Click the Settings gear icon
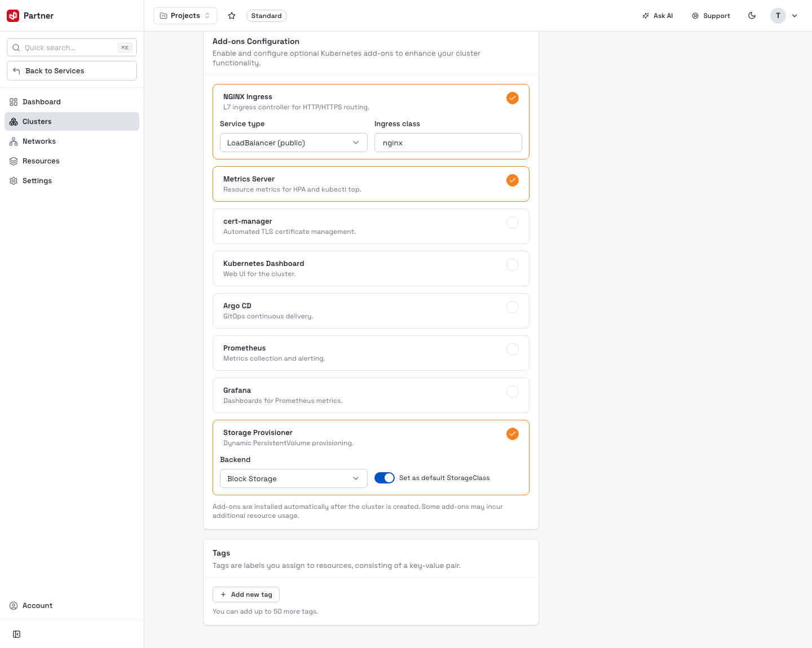Image resolution: width=812 pixels, height=648 pixels. [x=14, y=181]
